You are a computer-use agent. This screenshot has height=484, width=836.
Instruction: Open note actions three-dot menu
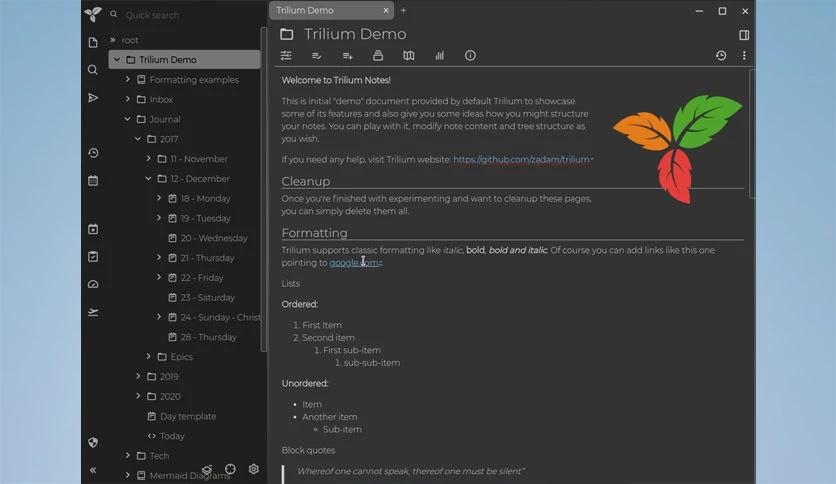744,55
